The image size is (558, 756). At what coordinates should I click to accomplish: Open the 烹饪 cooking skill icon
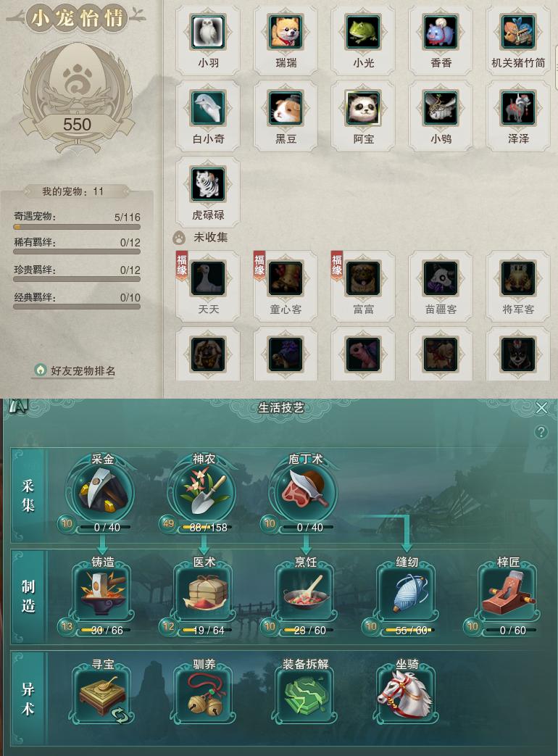306,594
